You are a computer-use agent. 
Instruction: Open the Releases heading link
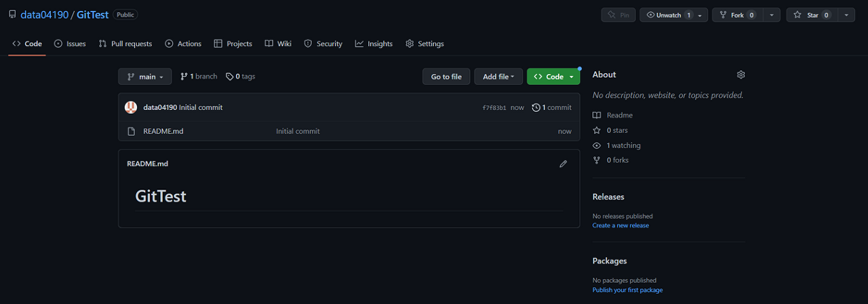[x=608, y=197]
